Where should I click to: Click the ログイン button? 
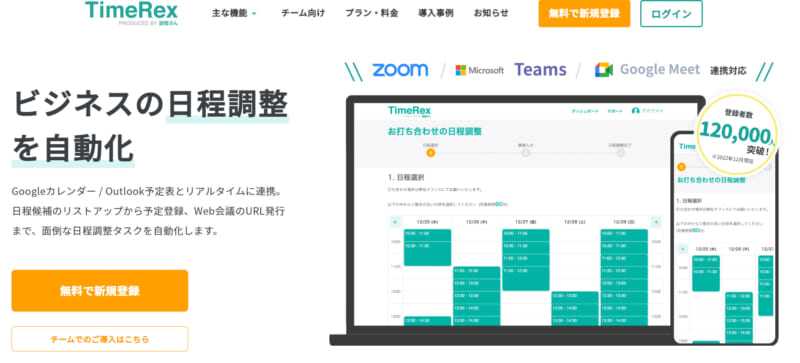(671, 14)
